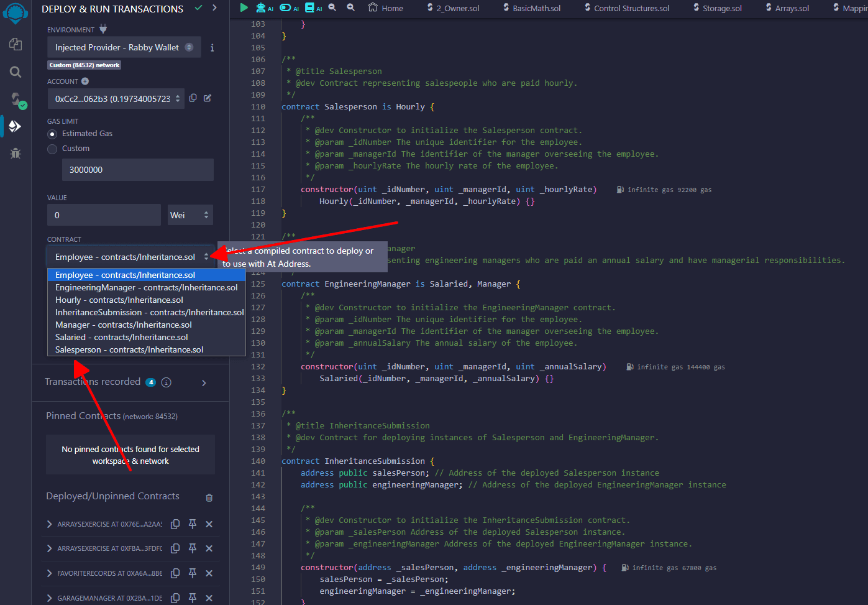
Task: Click the green checkmark next to panel title
Action: [x=198, y=8]
